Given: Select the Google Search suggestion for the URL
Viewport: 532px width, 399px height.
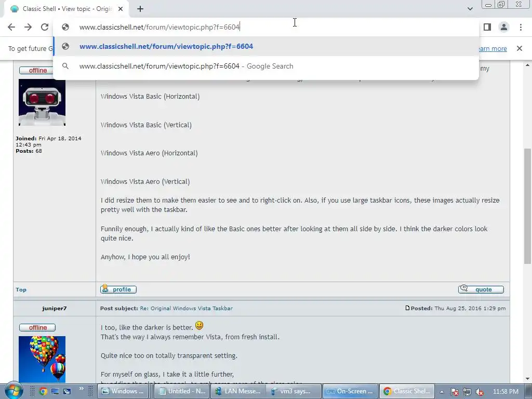Looking at the screenshot, I should click(266, 66).
